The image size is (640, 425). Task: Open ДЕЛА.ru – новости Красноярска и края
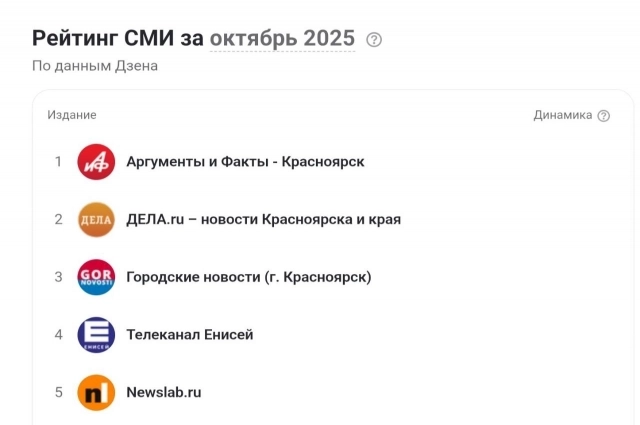[x=263, y=219]
